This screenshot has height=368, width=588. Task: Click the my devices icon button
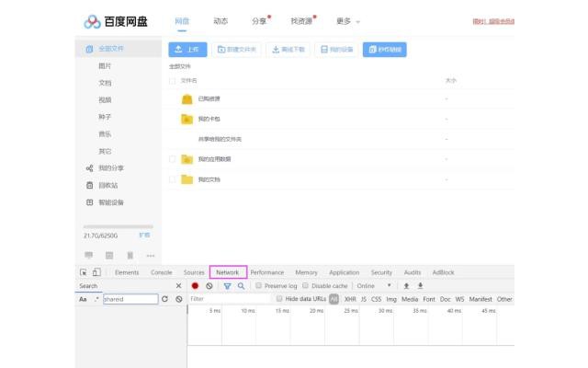(336, 49)
